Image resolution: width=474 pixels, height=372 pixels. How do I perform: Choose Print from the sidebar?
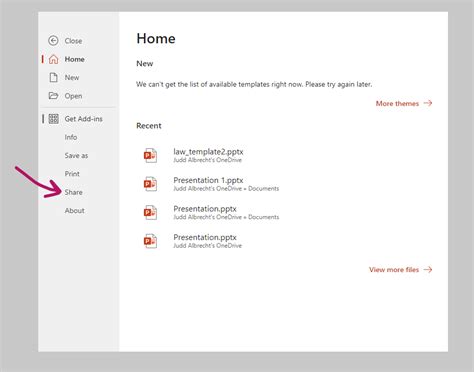point(72,174)
